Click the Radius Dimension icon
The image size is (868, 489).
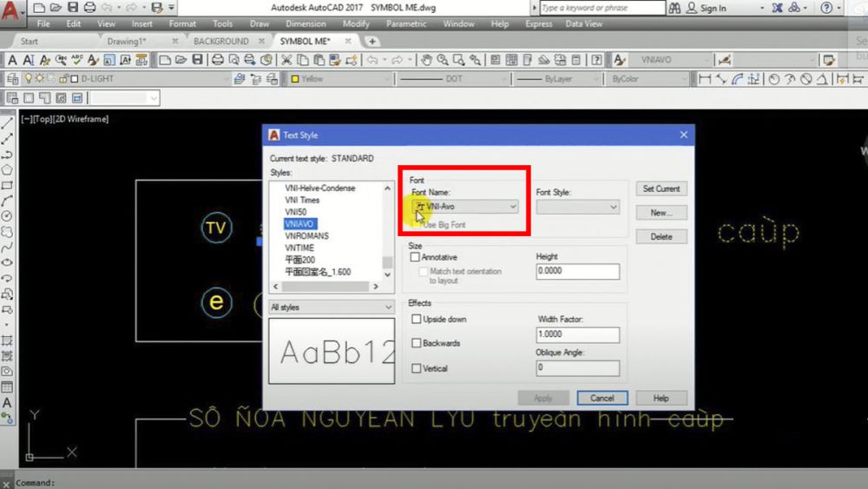pyautogui.click(x=774, y=79)
